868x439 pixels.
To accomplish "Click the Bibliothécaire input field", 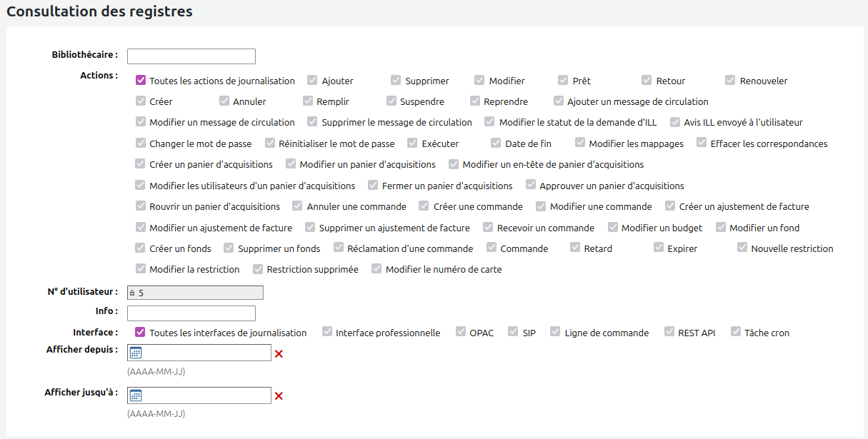I will pyautogui.click(x=191, y=56).
